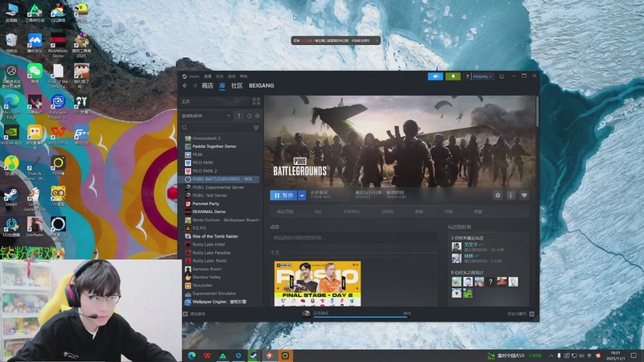Screen dimensions: 644x362
Task: Open the beigang account dropdown
Action: point(481,76)
